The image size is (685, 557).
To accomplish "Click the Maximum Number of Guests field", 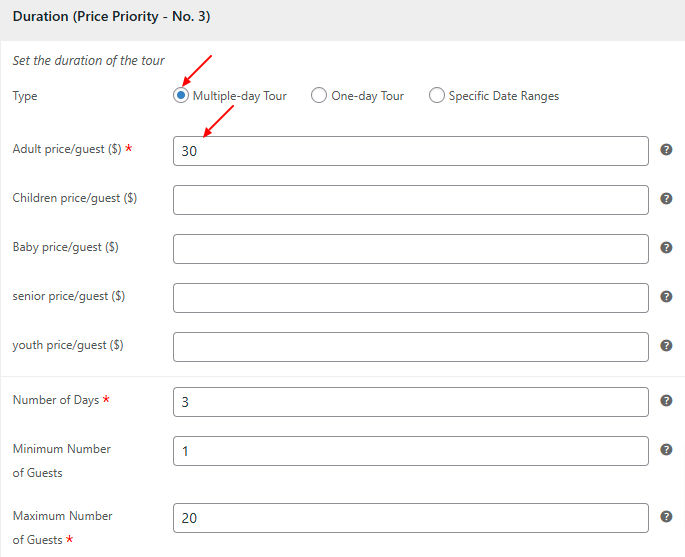I will [x=410, y=518].
